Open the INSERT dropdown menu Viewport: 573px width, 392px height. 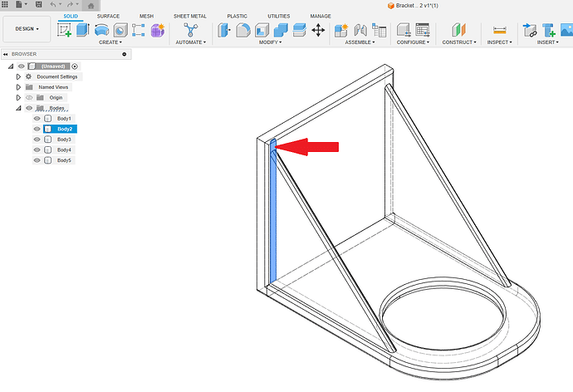pos(548,42)
